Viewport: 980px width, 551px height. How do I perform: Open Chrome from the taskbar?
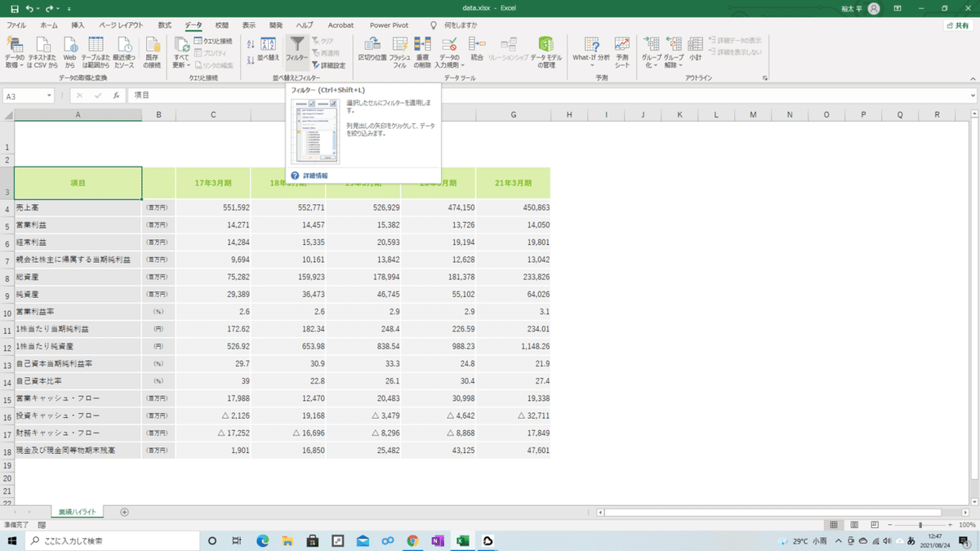412,540
